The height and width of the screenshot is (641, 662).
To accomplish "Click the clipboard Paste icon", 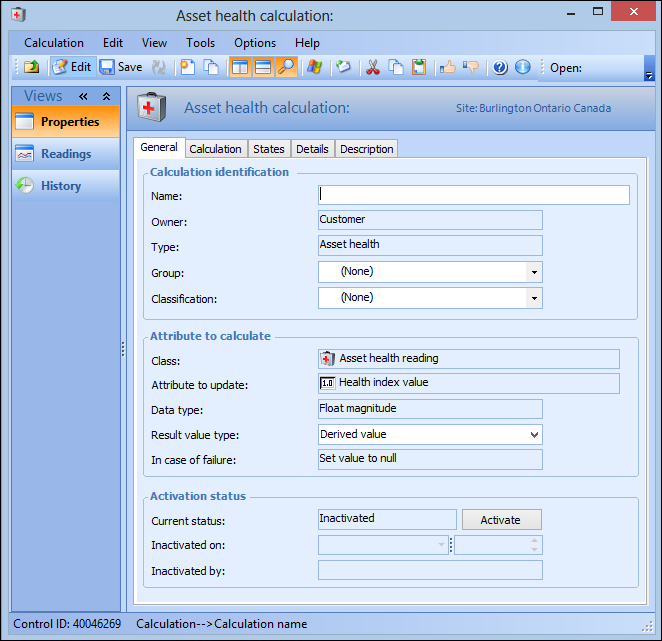I will click(x=419, y=67).
